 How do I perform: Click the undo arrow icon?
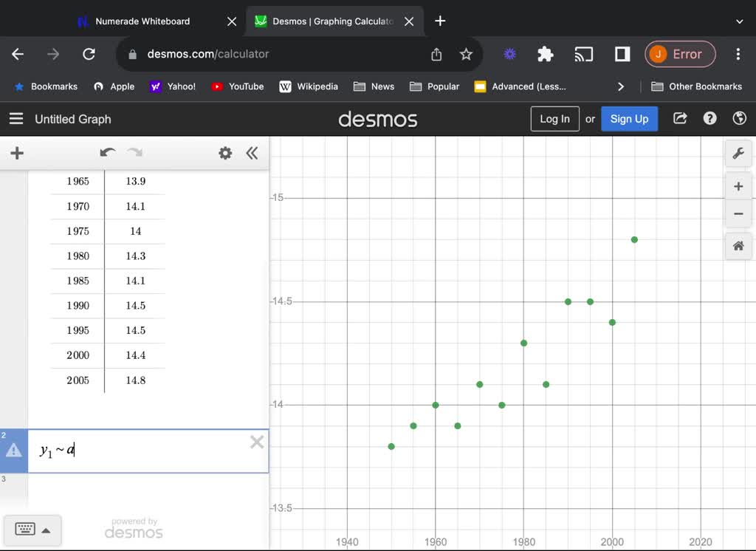point(107,153)
